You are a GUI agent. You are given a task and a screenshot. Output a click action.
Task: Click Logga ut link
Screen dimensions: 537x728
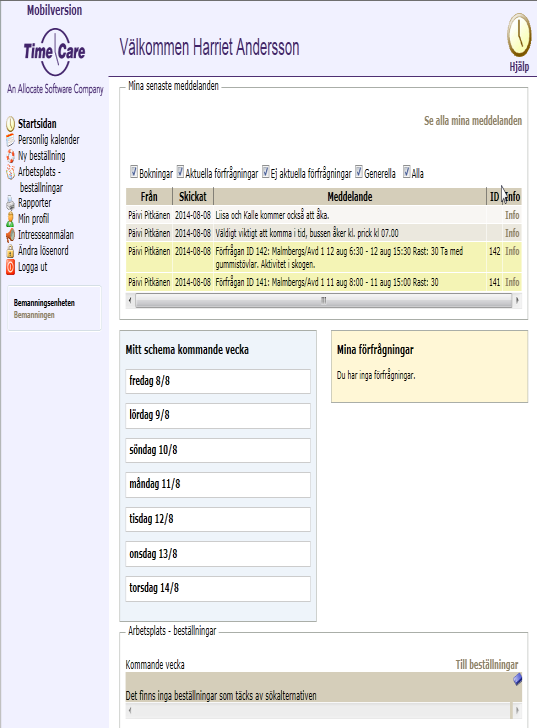32,267
